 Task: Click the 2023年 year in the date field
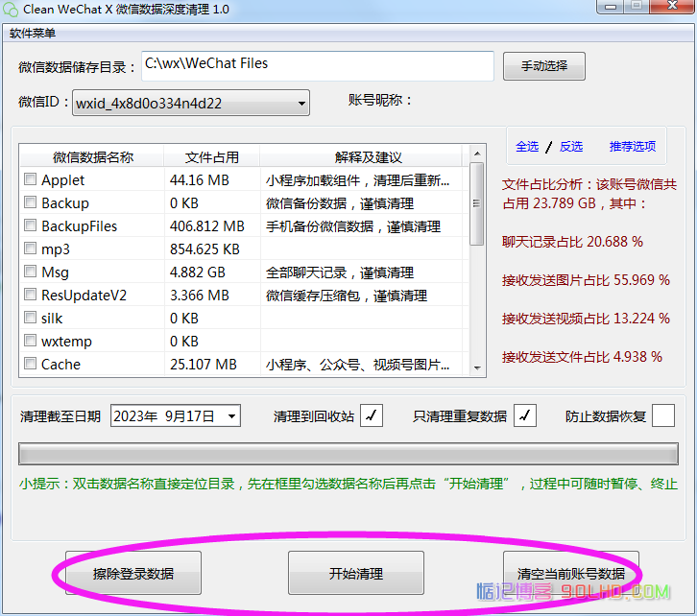[x=135, y=416]
